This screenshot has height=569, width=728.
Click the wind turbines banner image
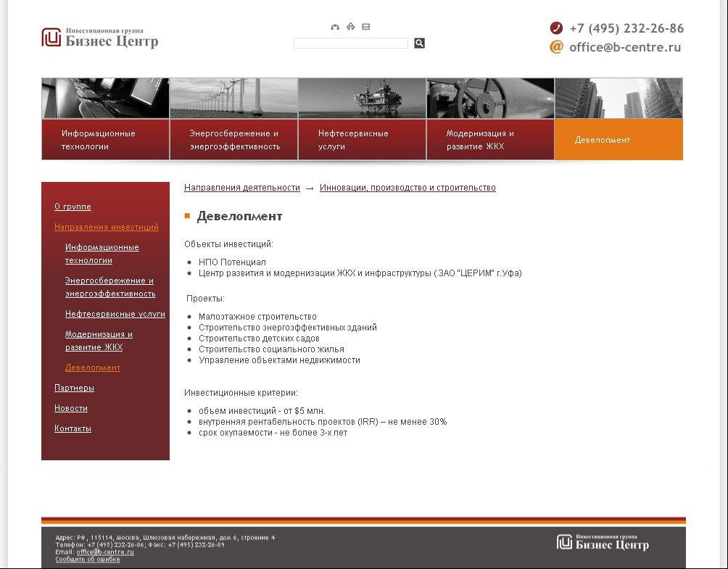point(233,99)
